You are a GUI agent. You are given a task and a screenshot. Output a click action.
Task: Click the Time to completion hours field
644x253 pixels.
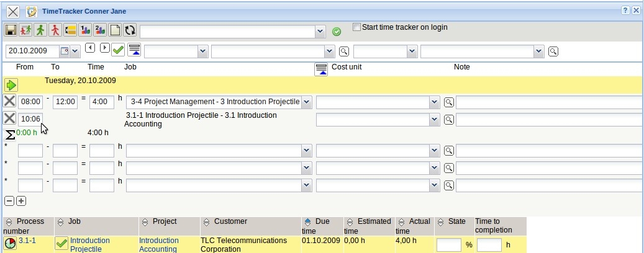(489, 245)
